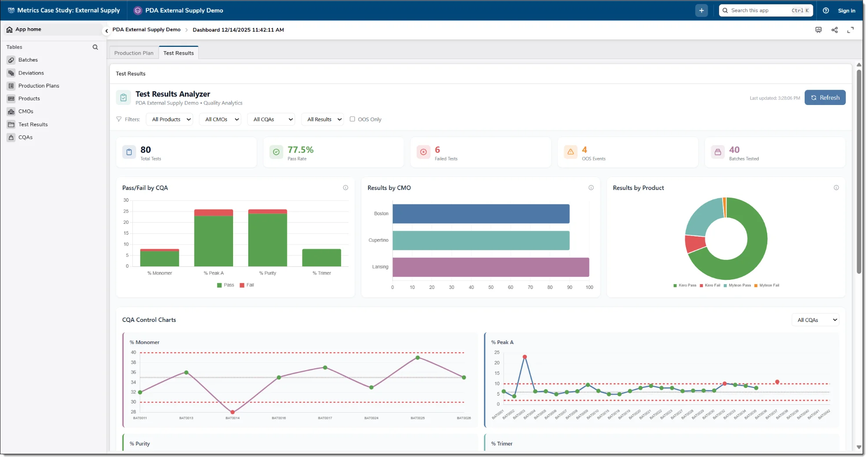This screenshot has height=459, width=868.
Task: Expand the All CMOs dropdown
Action: click(x=220, y=119)
